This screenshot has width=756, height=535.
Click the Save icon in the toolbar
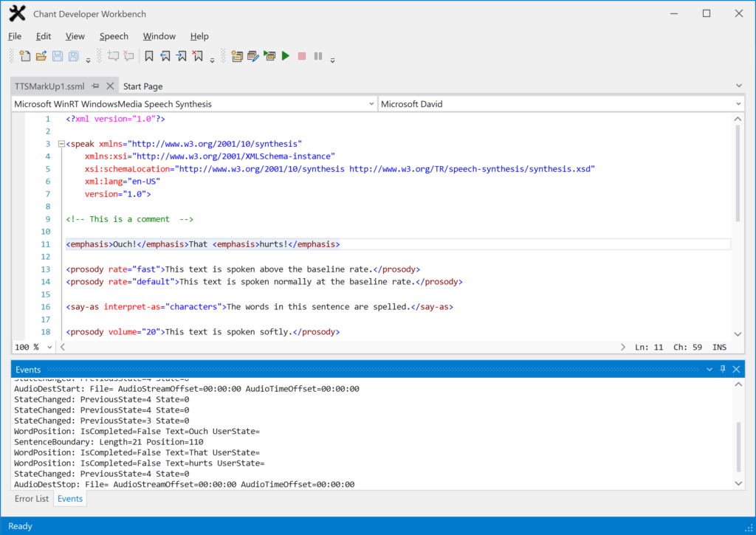(58, 56)
